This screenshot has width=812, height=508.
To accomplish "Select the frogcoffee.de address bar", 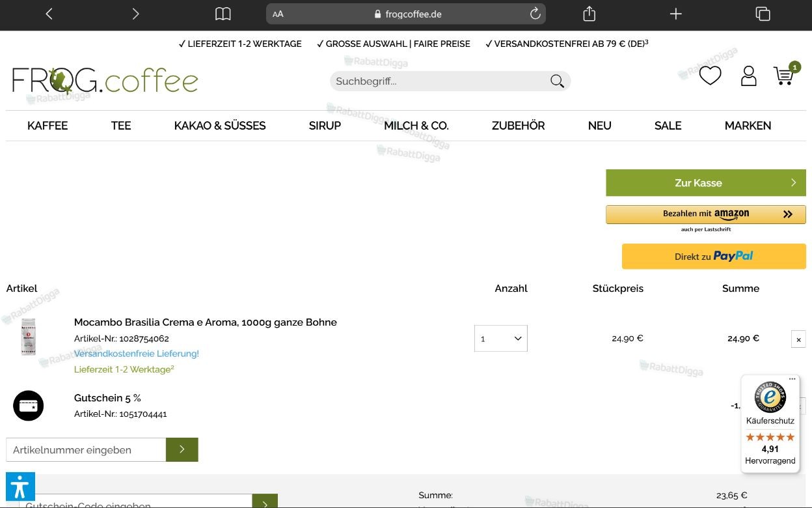I will click(x=406, y=14).
